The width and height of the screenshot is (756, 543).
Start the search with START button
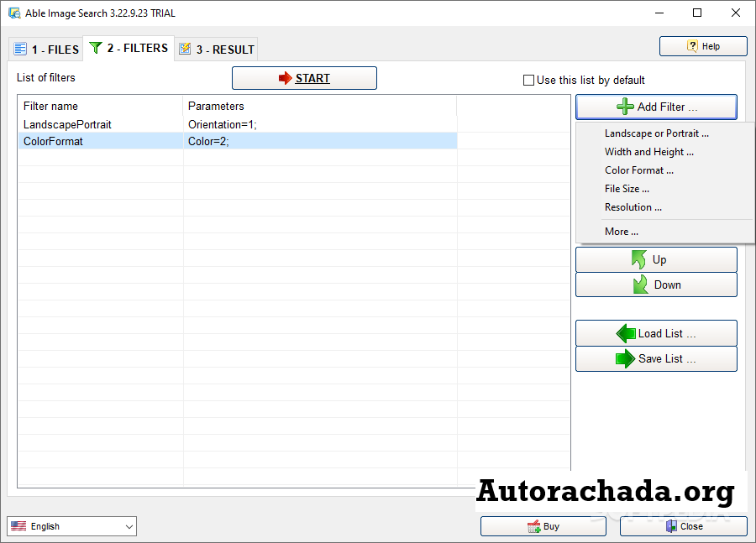click(304, 78)
